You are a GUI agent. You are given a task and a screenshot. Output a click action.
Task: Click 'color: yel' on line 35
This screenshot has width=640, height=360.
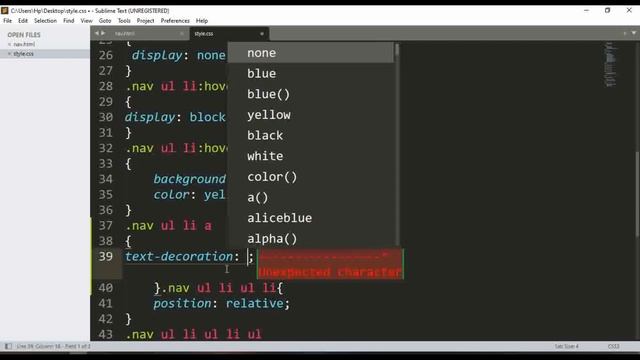pyautogui.click(x=189, y=195)
